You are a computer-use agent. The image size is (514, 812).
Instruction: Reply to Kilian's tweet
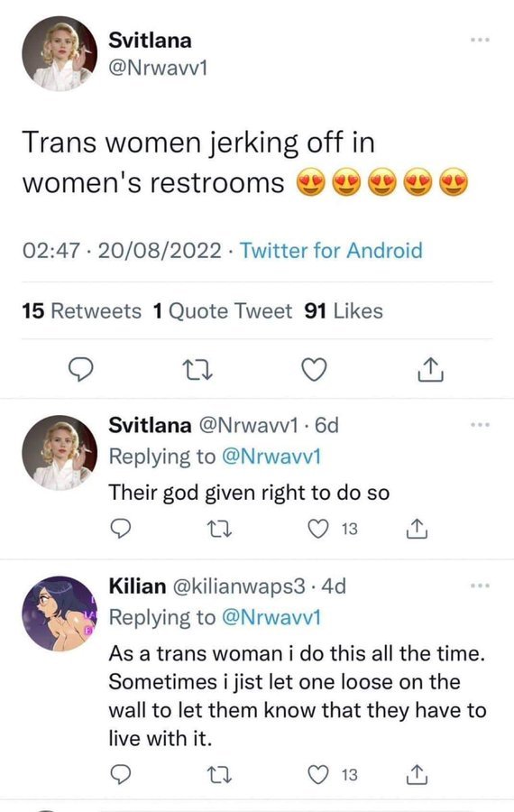[x=121, y=774]
